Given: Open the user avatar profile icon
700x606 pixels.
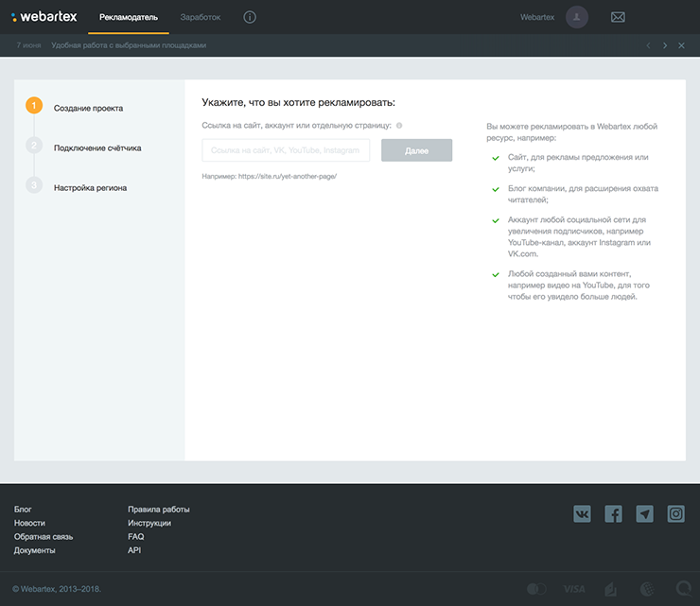Looking at the screenshot, I should (577, 17).
